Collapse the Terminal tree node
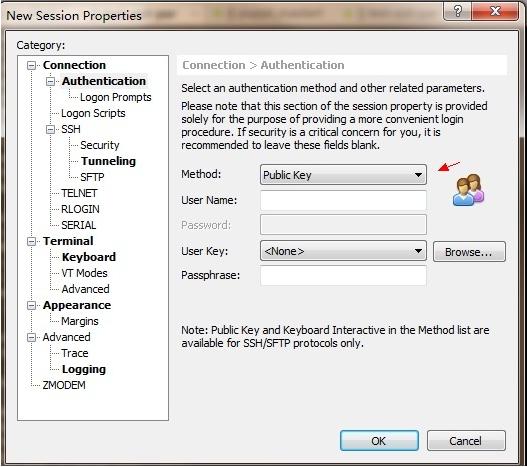This screenshot has height=467, width=527. click(31, 241)
